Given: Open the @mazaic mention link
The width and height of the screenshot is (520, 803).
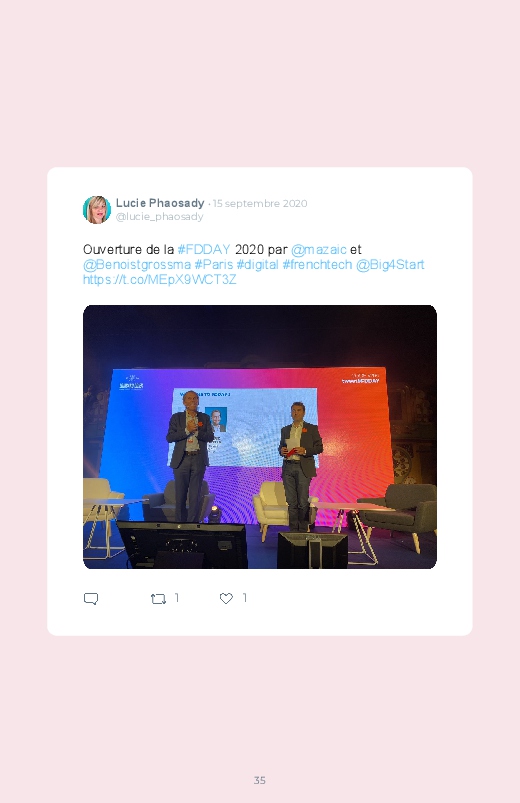Looking at the screenshot, I should [x=319, y=249].
